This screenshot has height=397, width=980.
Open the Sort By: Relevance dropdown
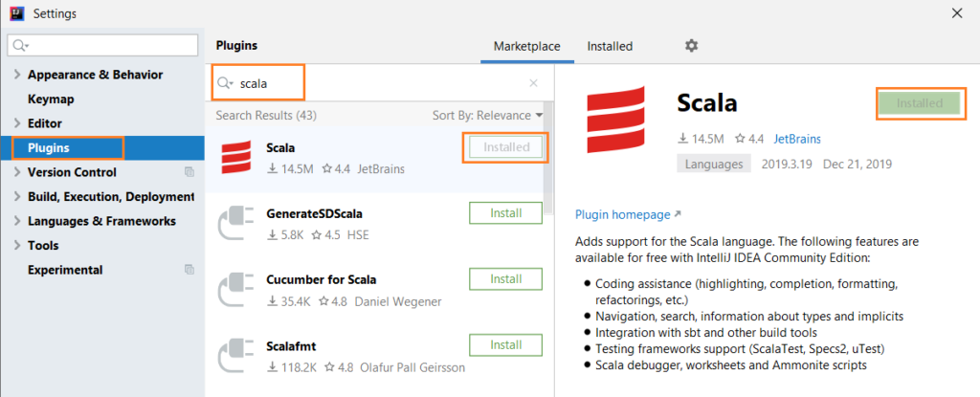click(x=487, y=116)
